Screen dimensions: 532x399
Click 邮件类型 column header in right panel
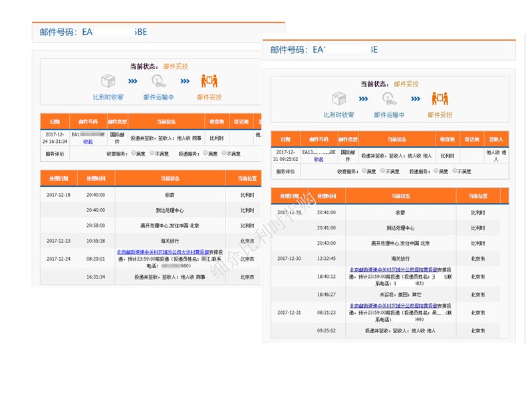coord(348,139)
